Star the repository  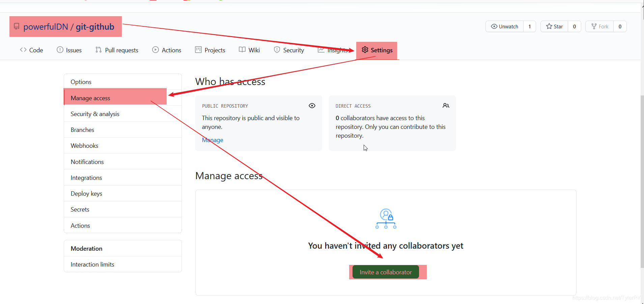[x=554, y=26]
